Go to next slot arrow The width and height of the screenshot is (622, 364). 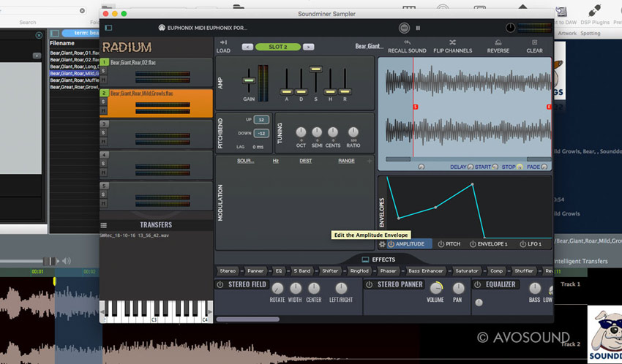click(308, 47)
